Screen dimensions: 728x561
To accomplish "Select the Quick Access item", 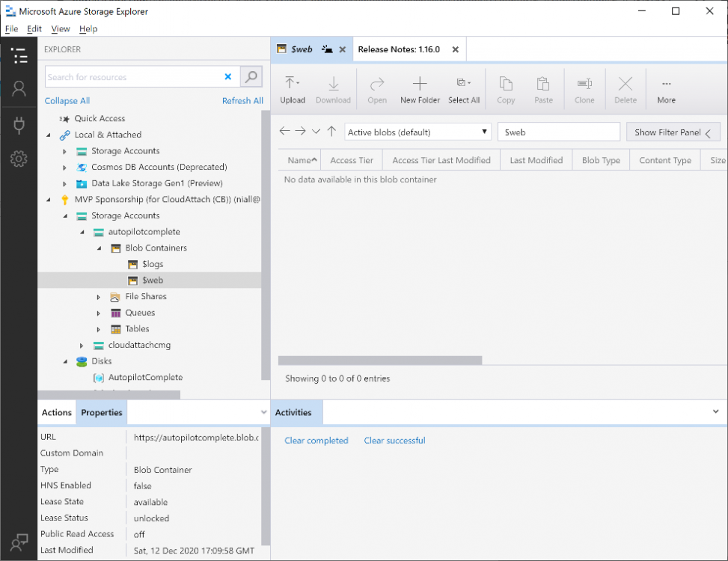I will (x=100, y=118).
